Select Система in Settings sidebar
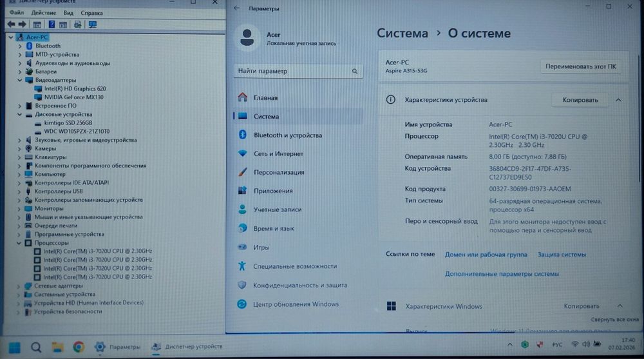This screenshot has width=644, height=359. tap(298, 117)
